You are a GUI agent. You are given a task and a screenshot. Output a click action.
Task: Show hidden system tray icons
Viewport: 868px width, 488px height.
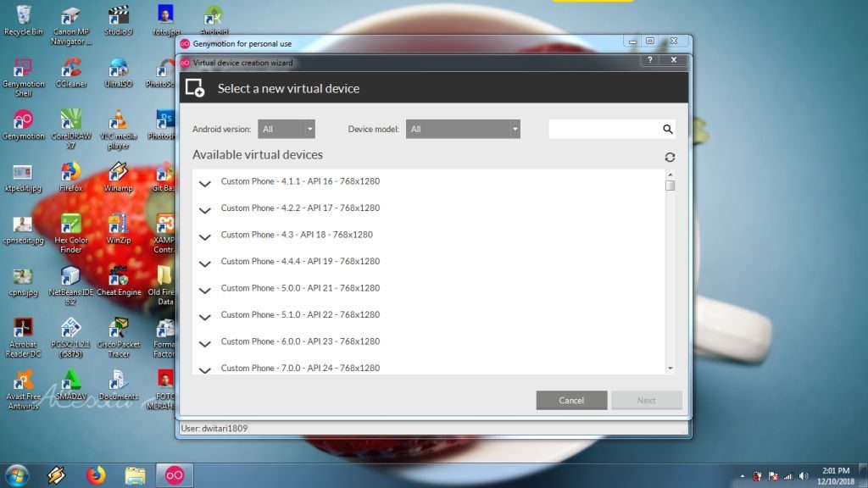[x=742, y=476]
